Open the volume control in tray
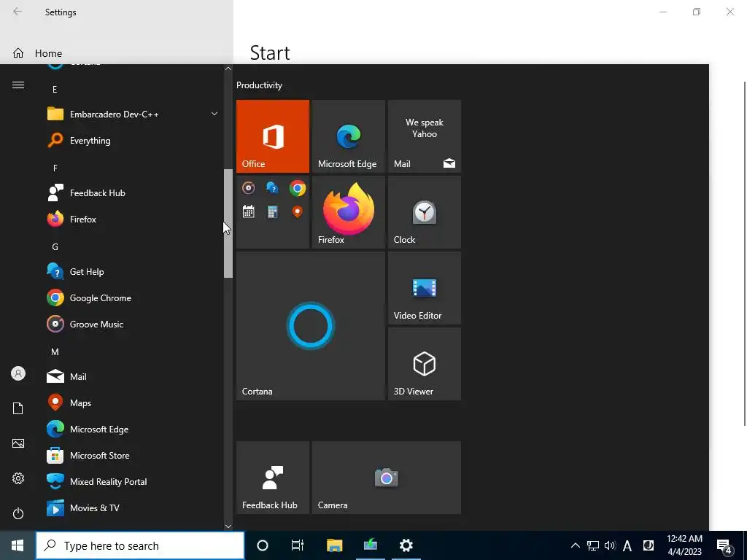 610,545
